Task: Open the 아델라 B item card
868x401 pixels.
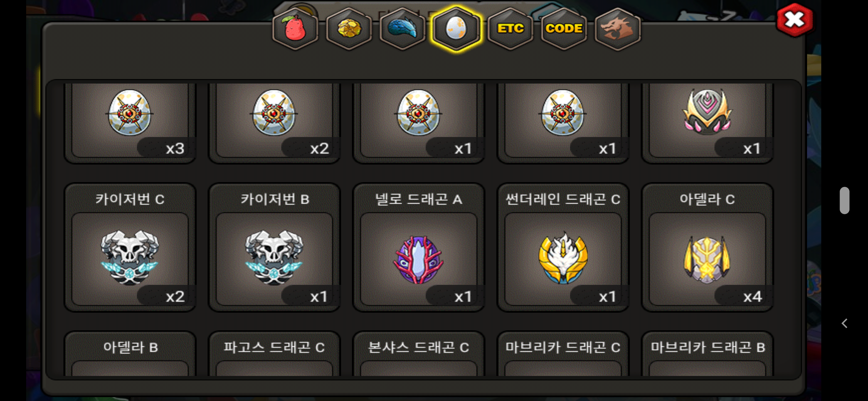Action: 130,354
